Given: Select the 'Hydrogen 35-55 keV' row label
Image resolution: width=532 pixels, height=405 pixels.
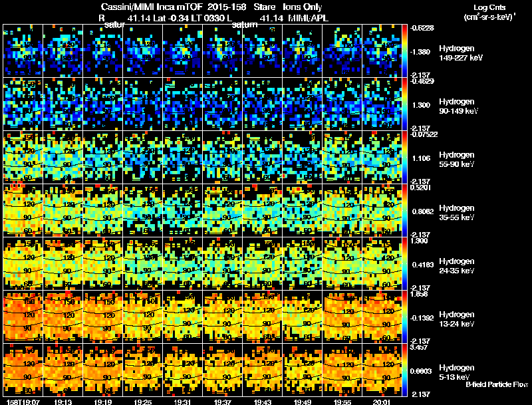Looking at the screenshot, I should click(x=457, y=213).
